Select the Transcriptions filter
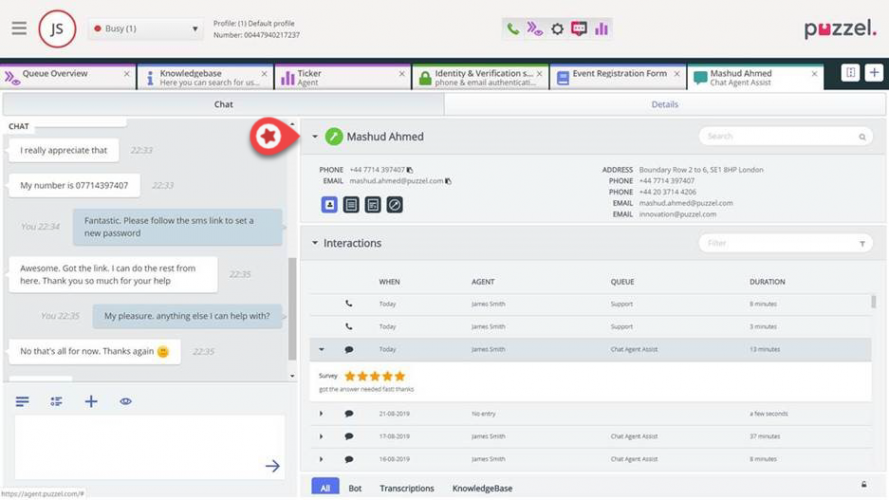889x500 pixels. [406, 488]
